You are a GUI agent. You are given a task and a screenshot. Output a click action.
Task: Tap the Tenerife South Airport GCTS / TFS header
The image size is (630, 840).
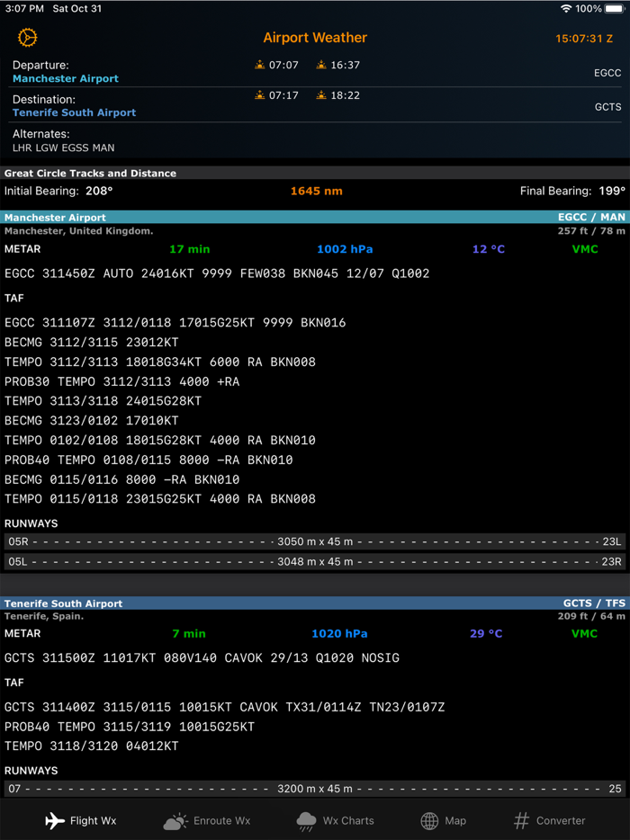[315, 603]
